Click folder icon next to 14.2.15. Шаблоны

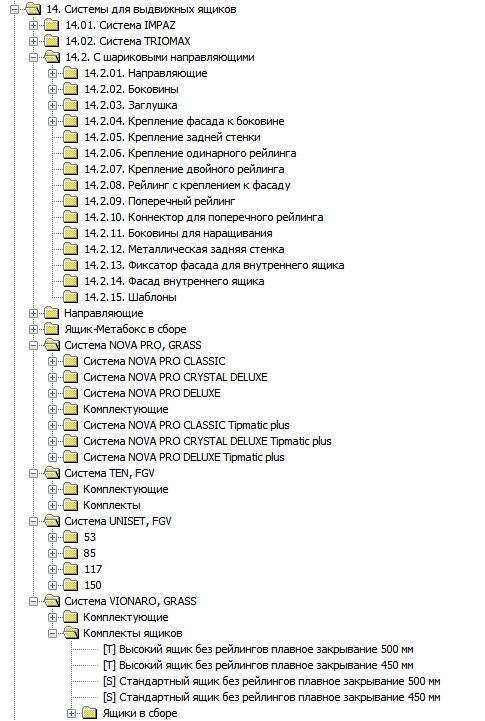pyautogui.click(x=70, y=297)
